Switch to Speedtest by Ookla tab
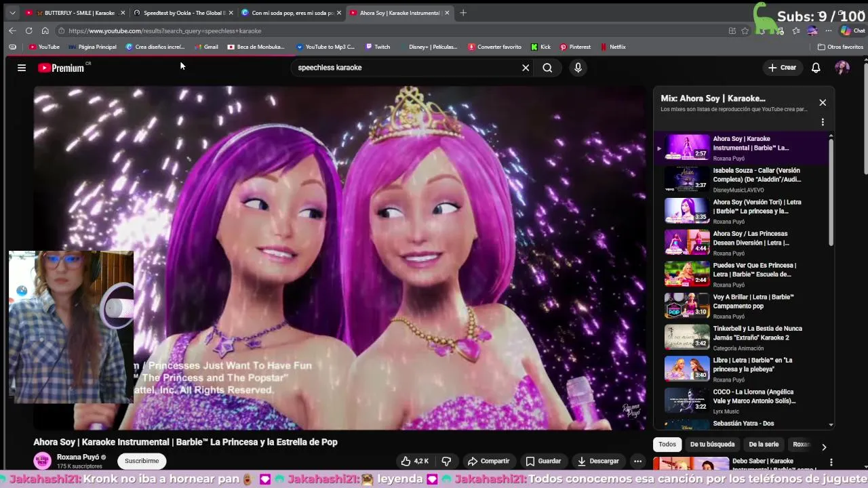868x488 pixels. point(183,13)
